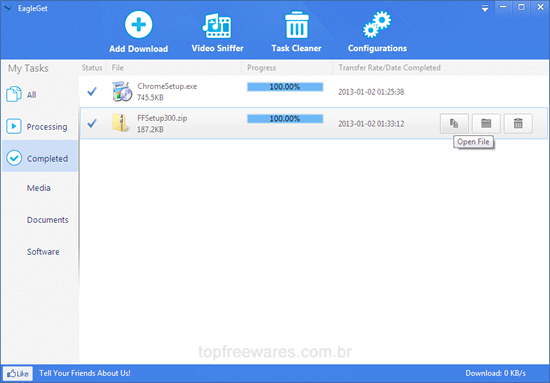Close the EagleGet window
This screenshot has height=383, width=550.
point(540,7)
